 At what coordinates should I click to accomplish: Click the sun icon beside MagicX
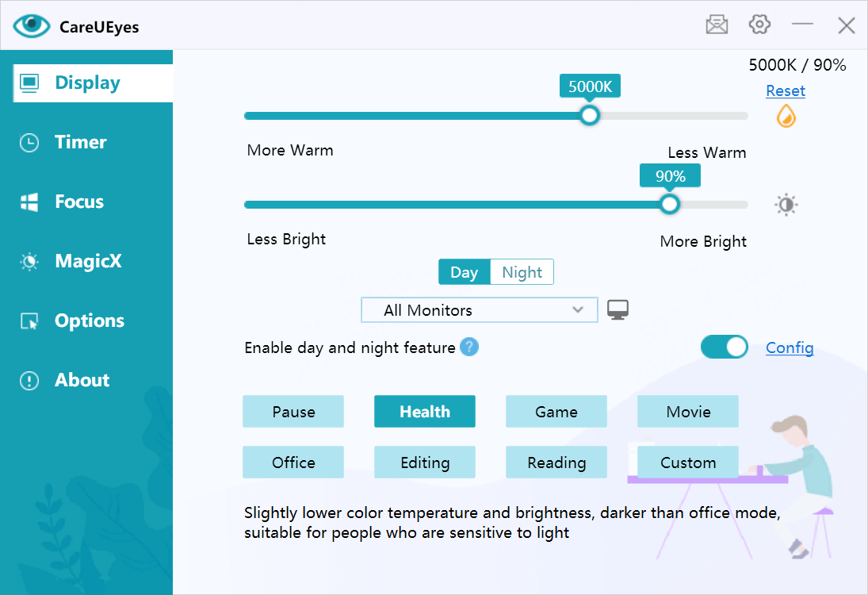[29, 262]
